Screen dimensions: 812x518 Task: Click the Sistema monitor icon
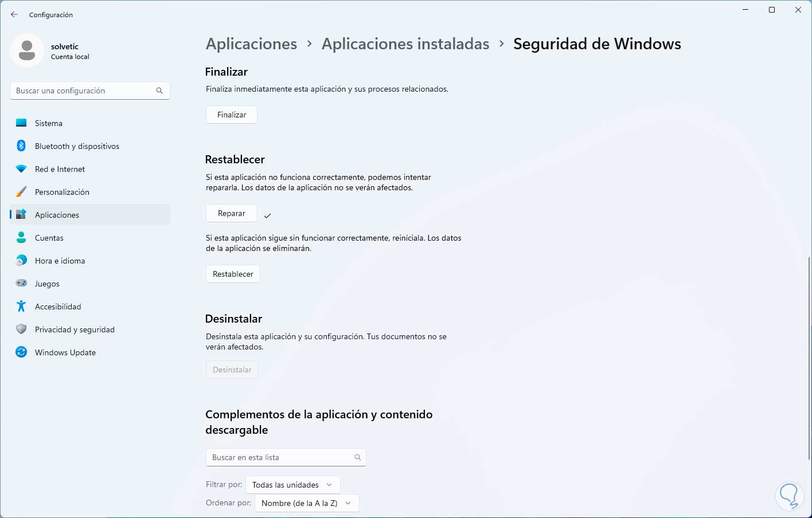click(x=21, y=123)
